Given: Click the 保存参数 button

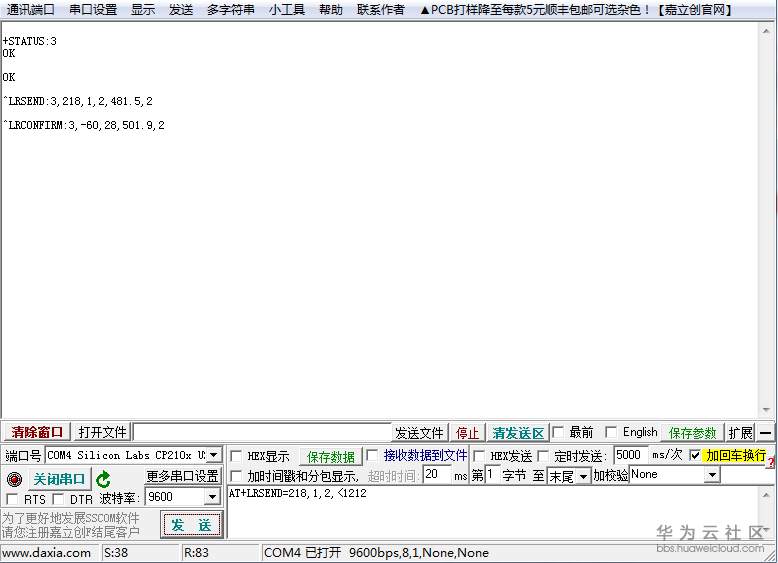Looking at the screenshot, I should tap(692, 433).
